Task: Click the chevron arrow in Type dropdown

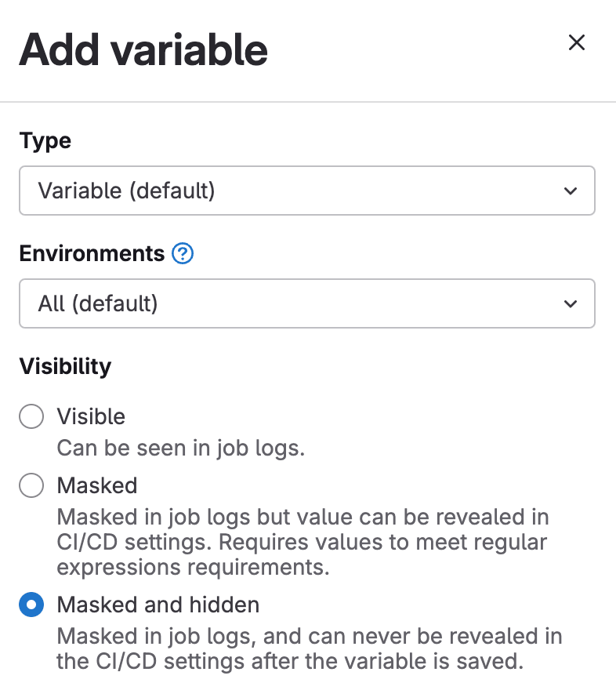Action: (x=571, y=191)
